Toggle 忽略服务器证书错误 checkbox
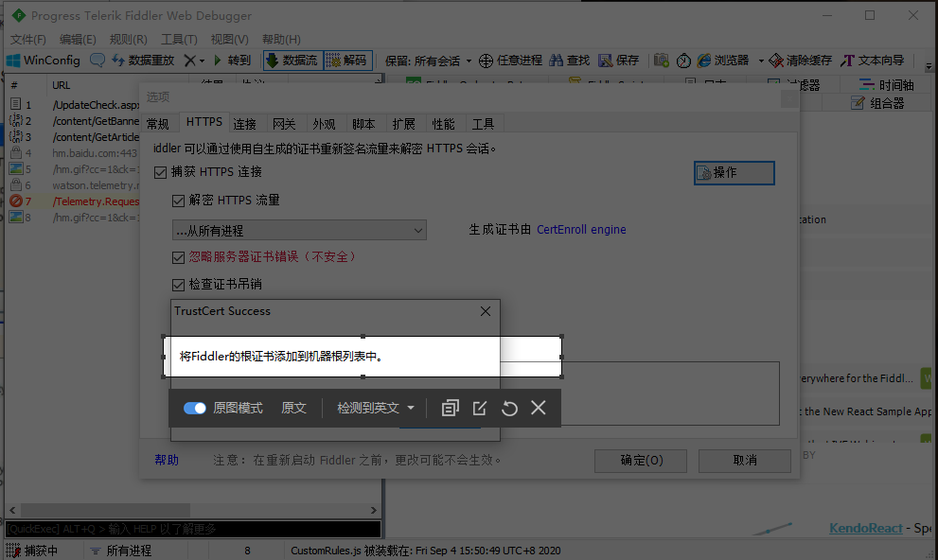The image size is (938, 560). coord(178,257)
